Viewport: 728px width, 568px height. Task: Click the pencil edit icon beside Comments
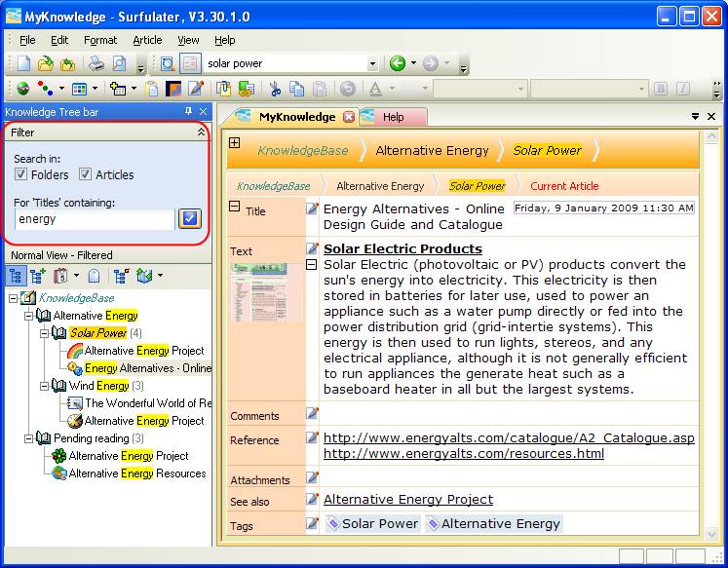313,412
